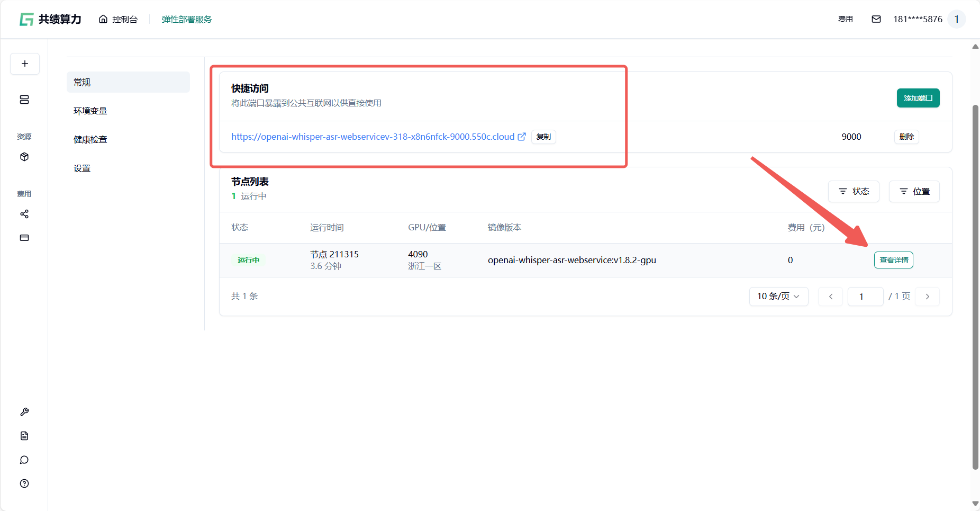Click the cube resource icon in sidebar
The image size is (980, 511).
tap(24, 157)
